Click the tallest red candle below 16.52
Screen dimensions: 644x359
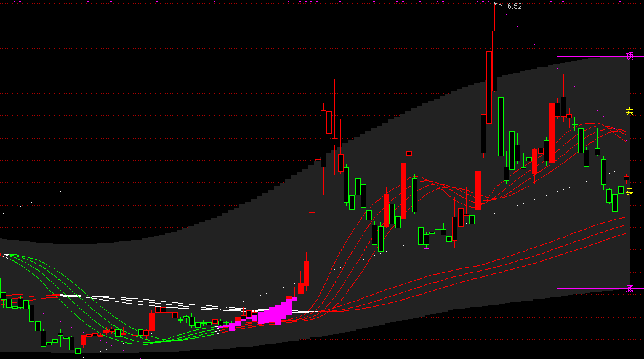pyautogui.click(x=494, y=61)
